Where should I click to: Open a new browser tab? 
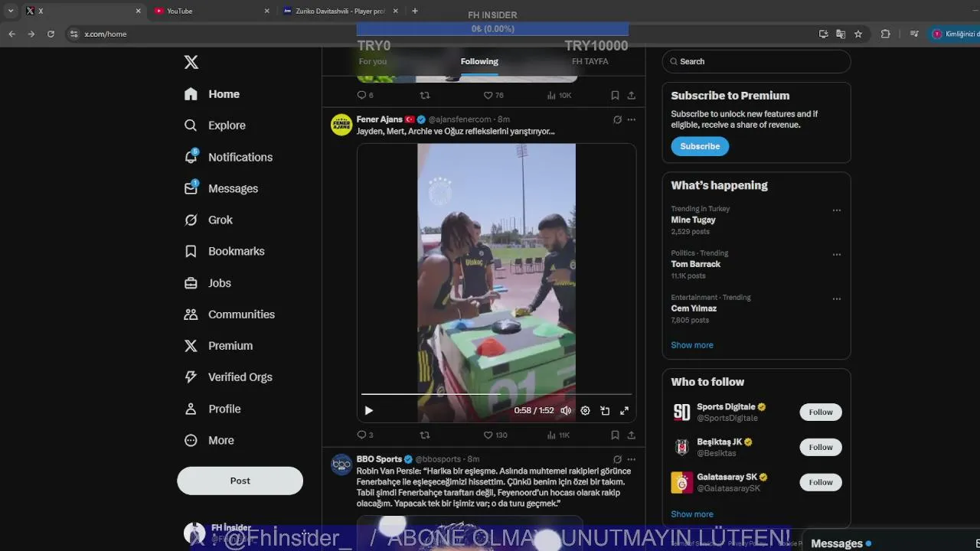(x=415, y=11)
